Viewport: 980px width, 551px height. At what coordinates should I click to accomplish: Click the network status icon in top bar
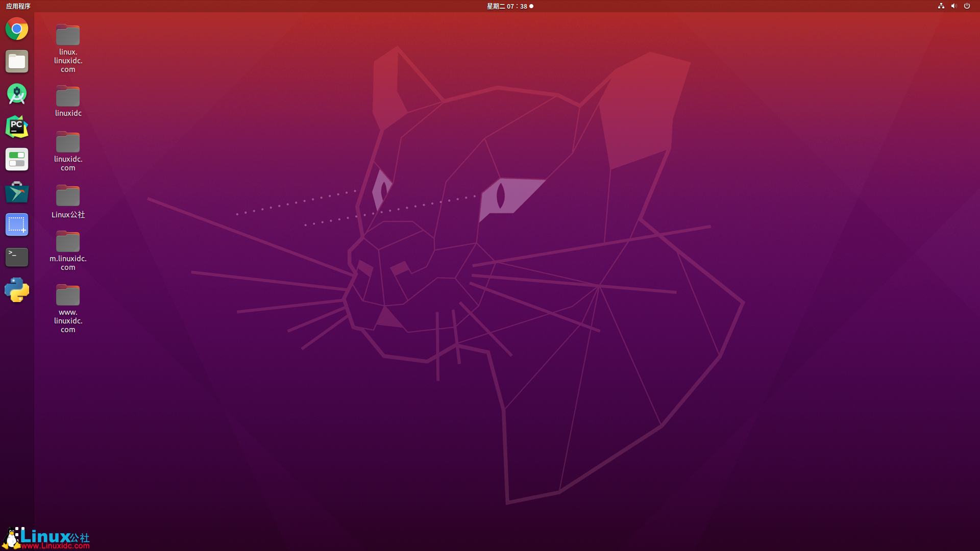941,6
